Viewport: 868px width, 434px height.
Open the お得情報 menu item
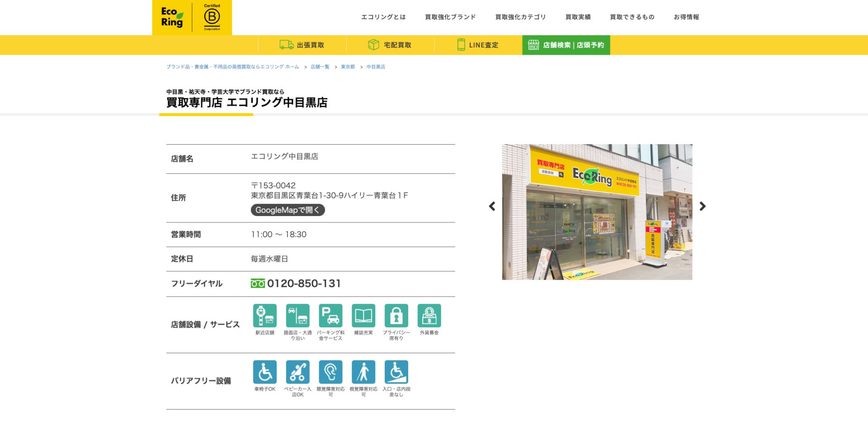point(686,17)
